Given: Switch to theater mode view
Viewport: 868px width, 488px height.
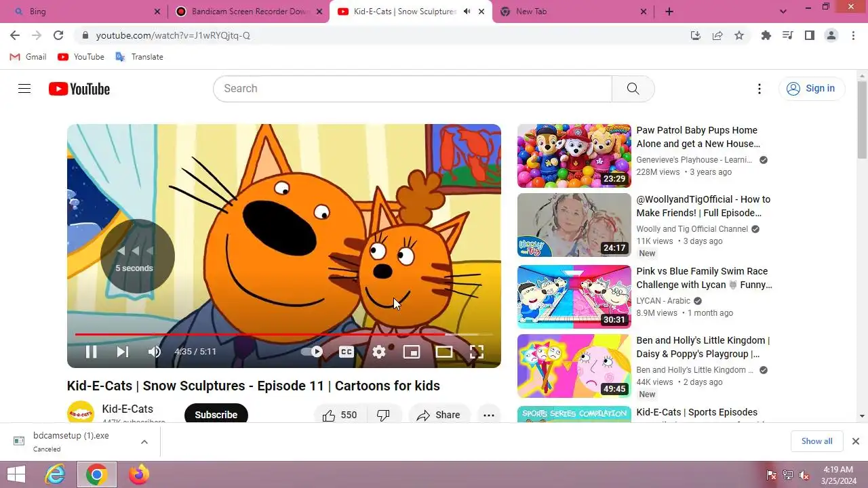Looking at the screenshot, I should (444, 352).
